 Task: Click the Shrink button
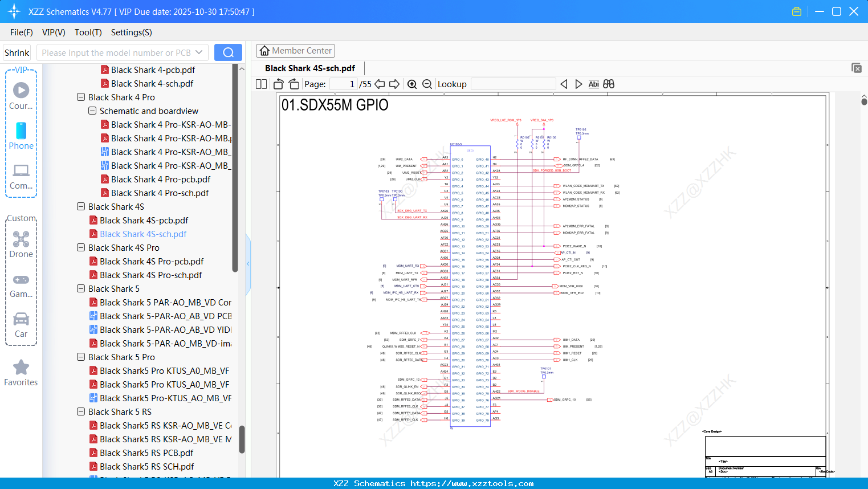pos(17,52)
